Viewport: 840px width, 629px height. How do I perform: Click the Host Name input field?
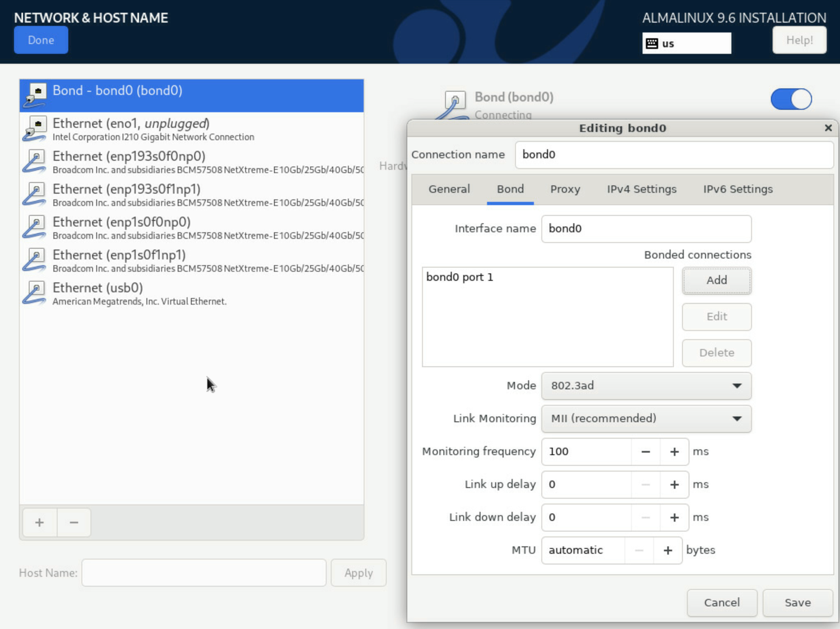(x=204, y=573)
